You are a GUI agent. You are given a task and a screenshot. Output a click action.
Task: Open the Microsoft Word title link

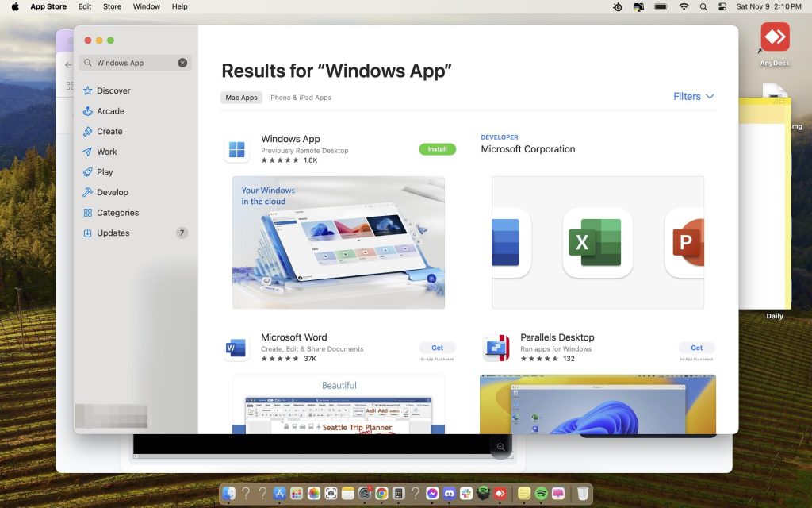pyautogui.click(x=293, y=337)
